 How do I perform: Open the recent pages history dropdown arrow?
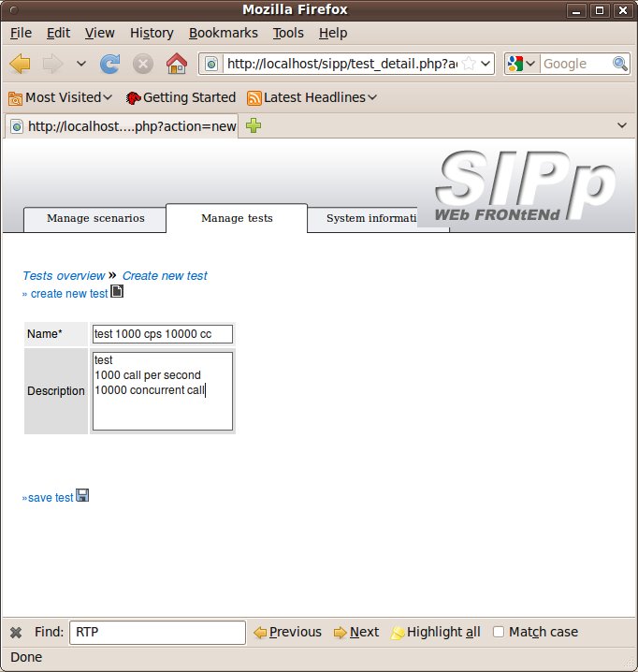[x=81, y=64]
